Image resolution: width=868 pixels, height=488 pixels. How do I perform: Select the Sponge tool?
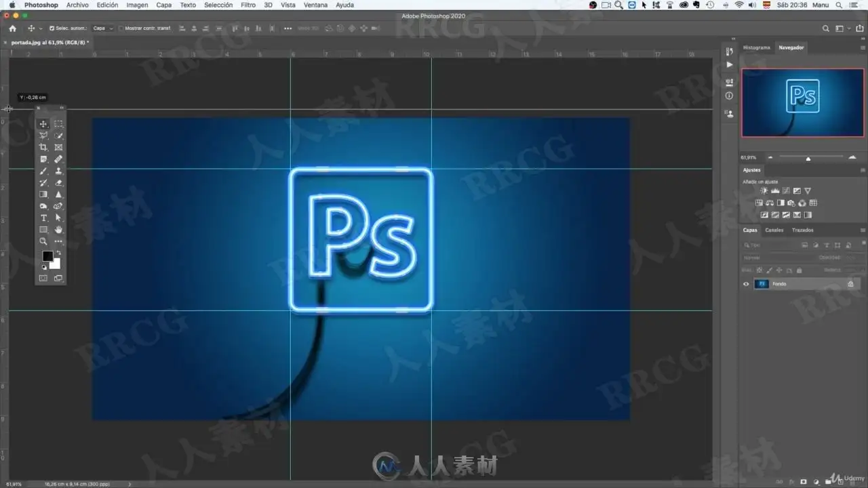pyautogui.click(x=43, y=206)
